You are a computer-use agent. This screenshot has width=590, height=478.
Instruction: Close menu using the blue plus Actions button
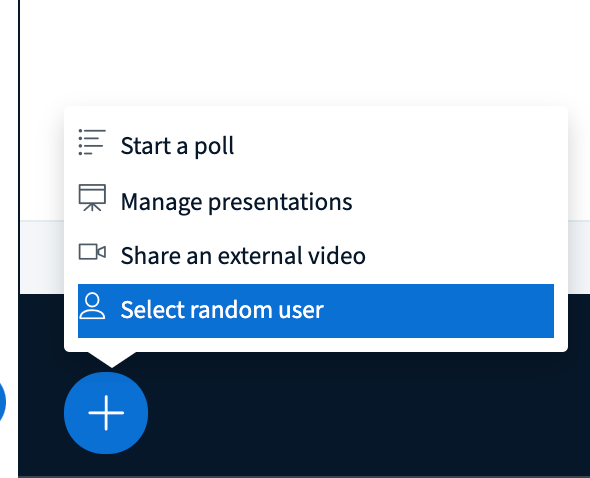(x=106, y=413)
